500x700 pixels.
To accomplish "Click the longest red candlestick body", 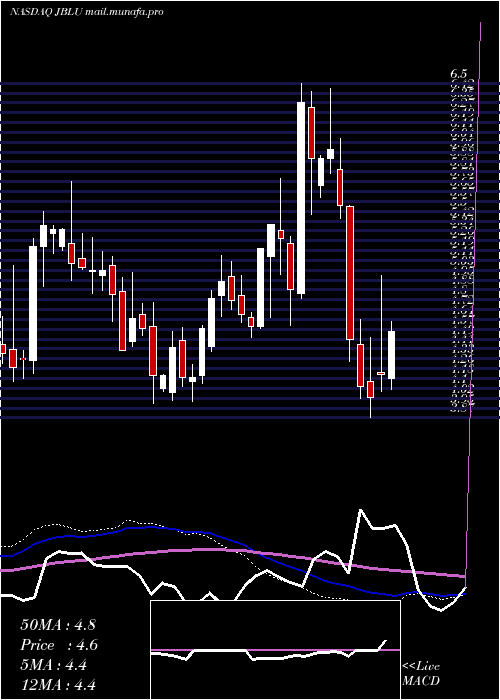I will coord(350,273).
